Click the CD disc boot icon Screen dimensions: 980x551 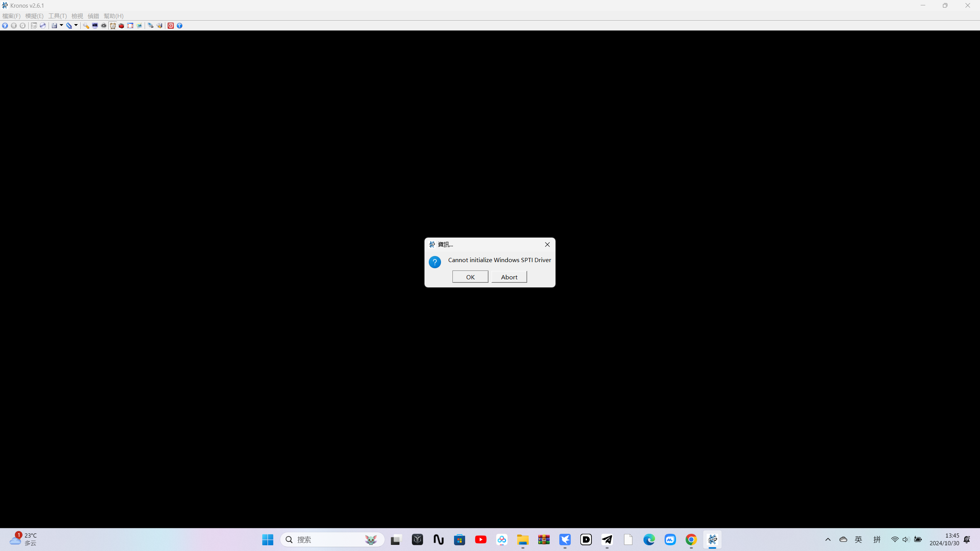click(43, 26)
